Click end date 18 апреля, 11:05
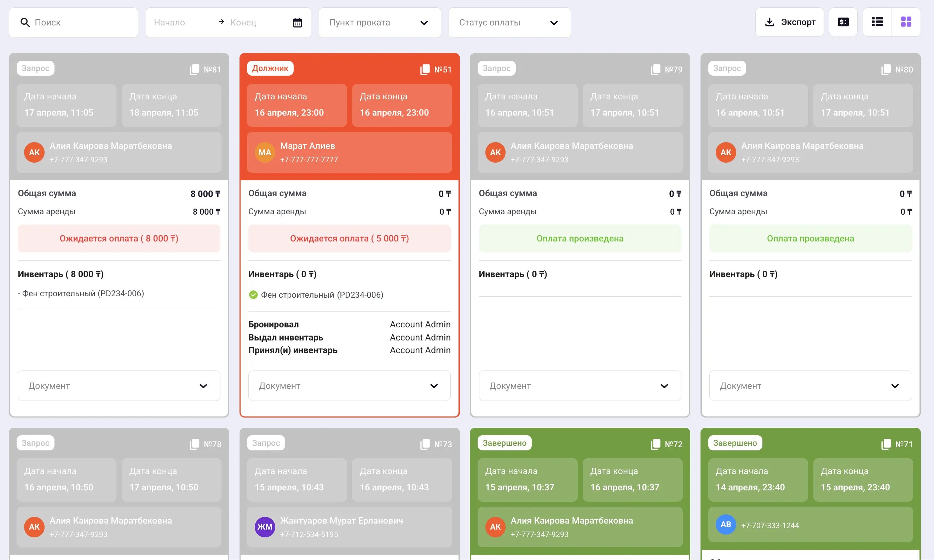Screen dimensions: 934x560 coord(164,112)
